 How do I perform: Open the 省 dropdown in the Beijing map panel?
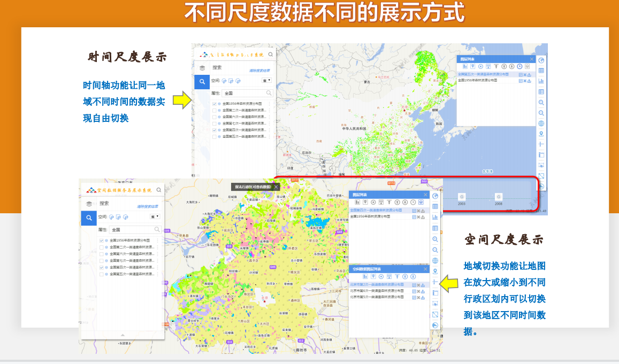[x=155, y=217]
